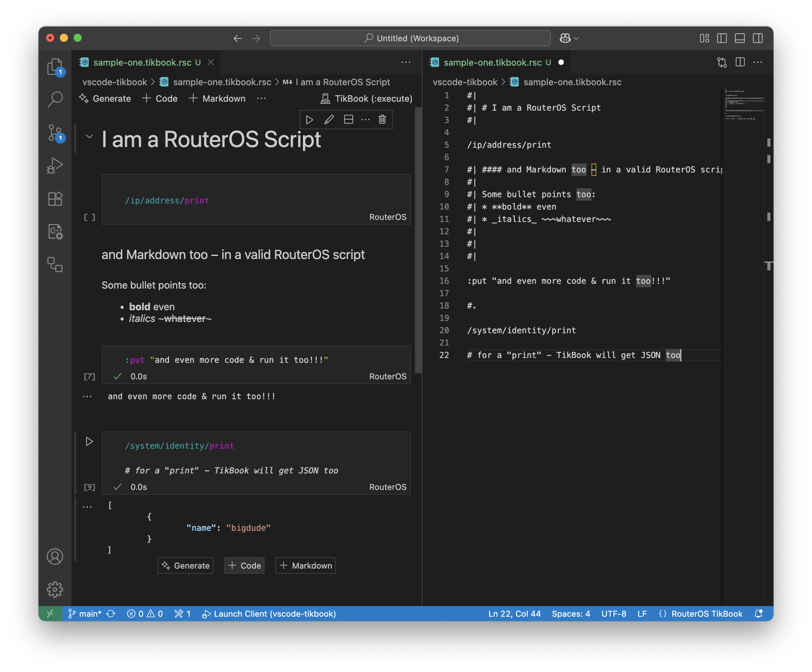Delete the cell with the trash icon
This screenshot has width=812, height=672.
382,120
